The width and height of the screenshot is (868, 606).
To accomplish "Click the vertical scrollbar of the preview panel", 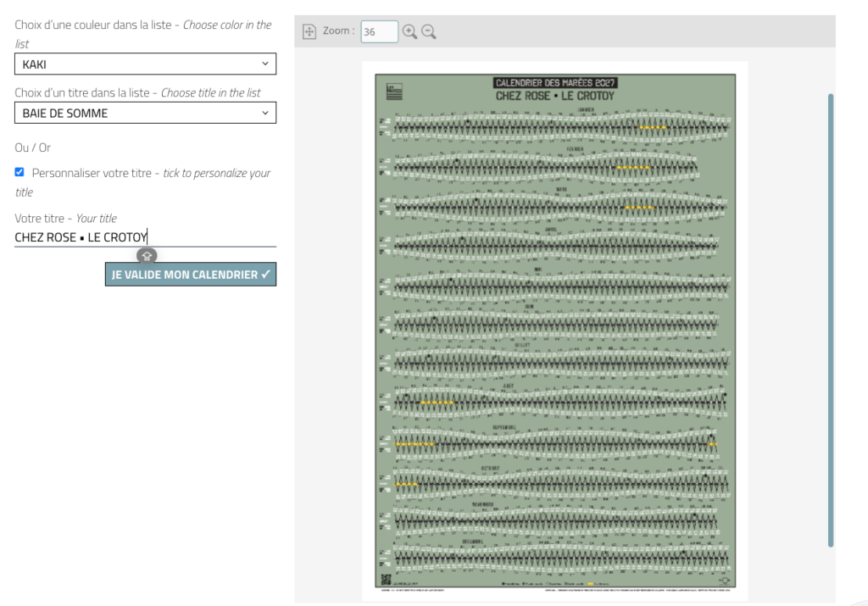I will click(x=831, y=320).
